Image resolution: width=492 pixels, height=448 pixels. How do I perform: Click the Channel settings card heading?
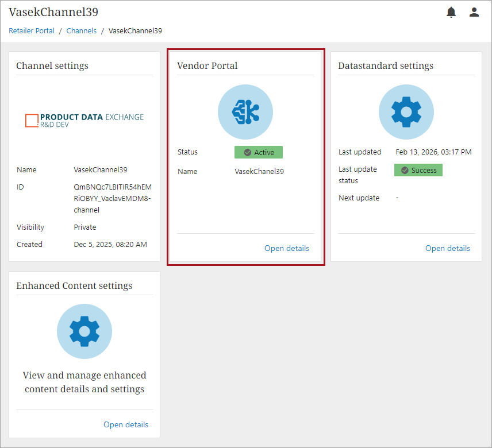coord(52,65)
